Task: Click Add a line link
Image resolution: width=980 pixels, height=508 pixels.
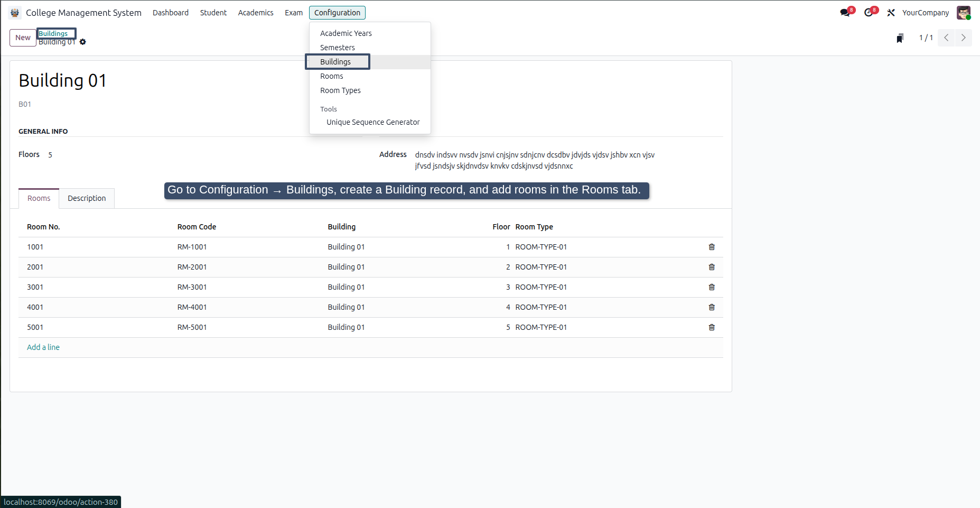Action: (x=43, y=347)
